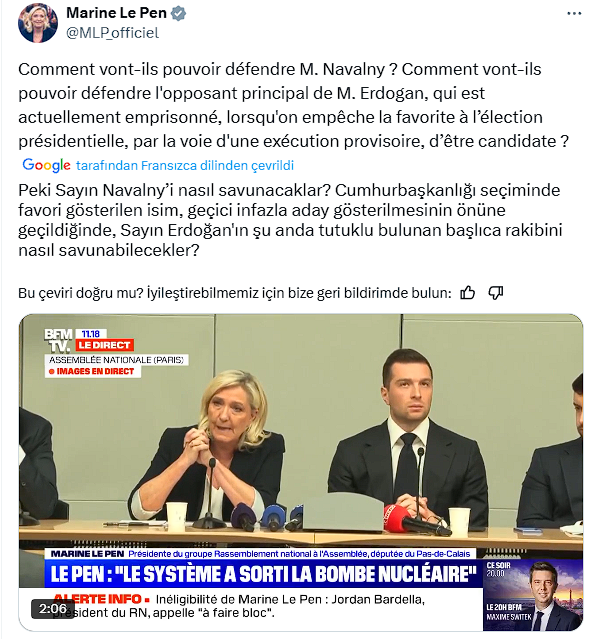
Task: Click the 2:06 video duration badge
Action: (x=53, y=609)
